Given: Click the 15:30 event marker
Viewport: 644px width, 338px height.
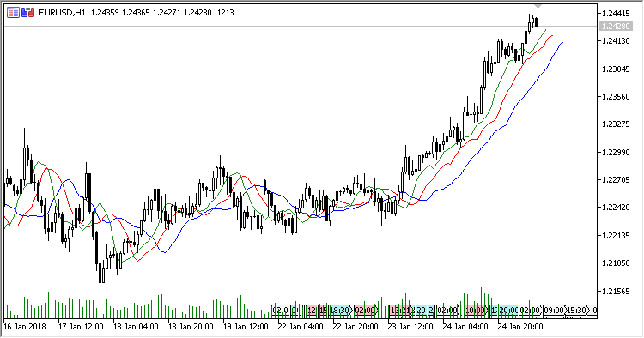Looking at the screenshot, I should click(x=576, y=310).
